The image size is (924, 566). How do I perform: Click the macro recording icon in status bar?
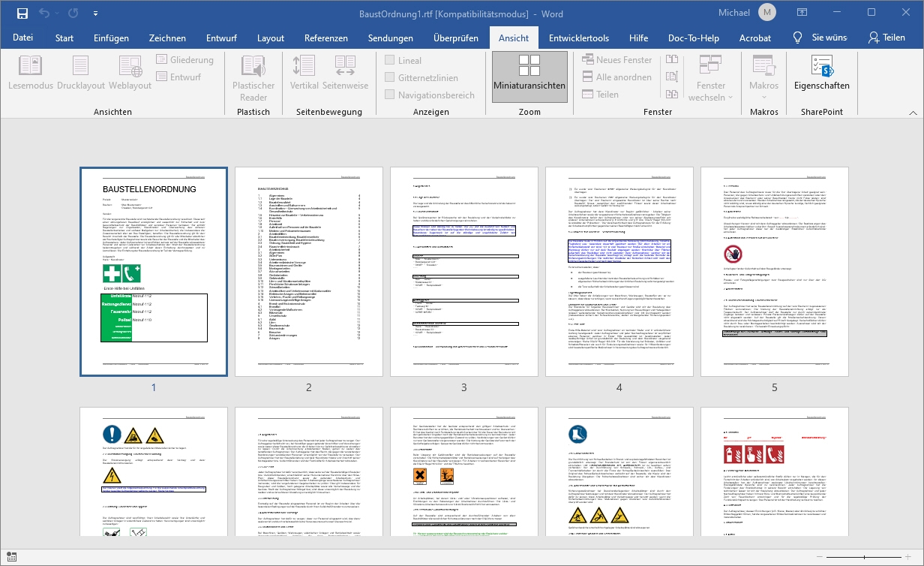pyautogui.click(x=12, y=556)
